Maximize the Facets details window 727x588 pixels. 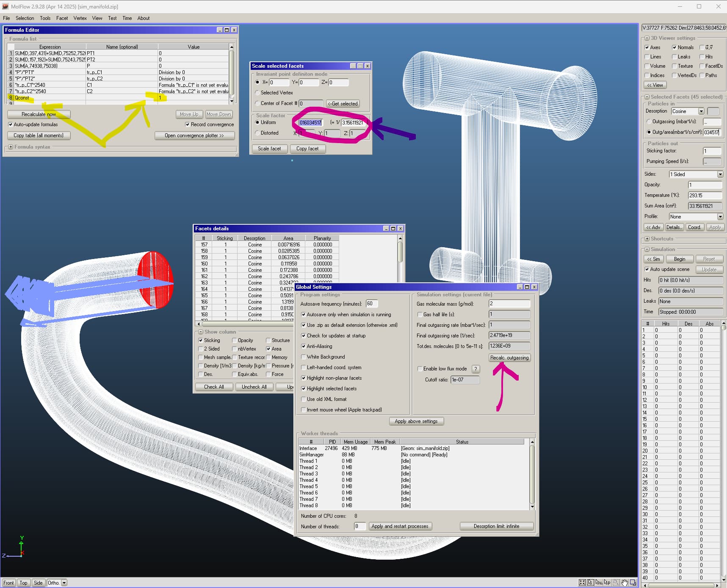coord(393,229)
